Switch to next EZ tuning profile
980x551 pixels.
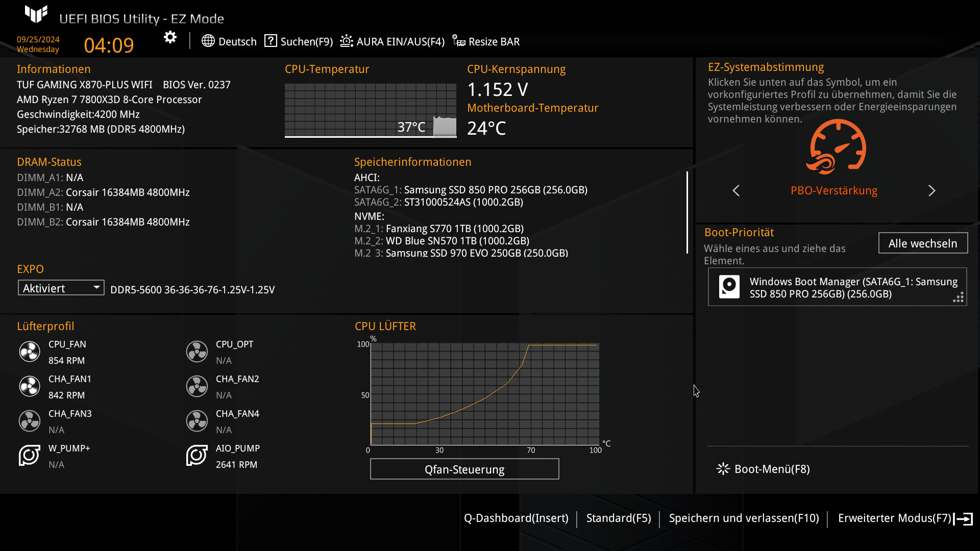pos(932,191)
